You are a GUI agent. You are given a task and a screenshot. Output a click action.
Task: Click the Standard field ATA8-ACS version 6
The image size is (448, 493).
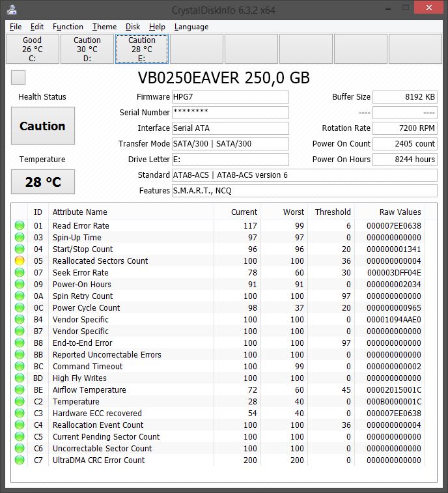pos(305,175)
